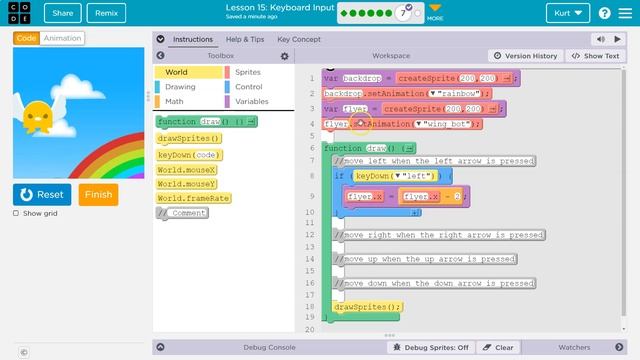The image size is (640, 360).
Task: Click the Code.org logo
Action: click(19, 13)
